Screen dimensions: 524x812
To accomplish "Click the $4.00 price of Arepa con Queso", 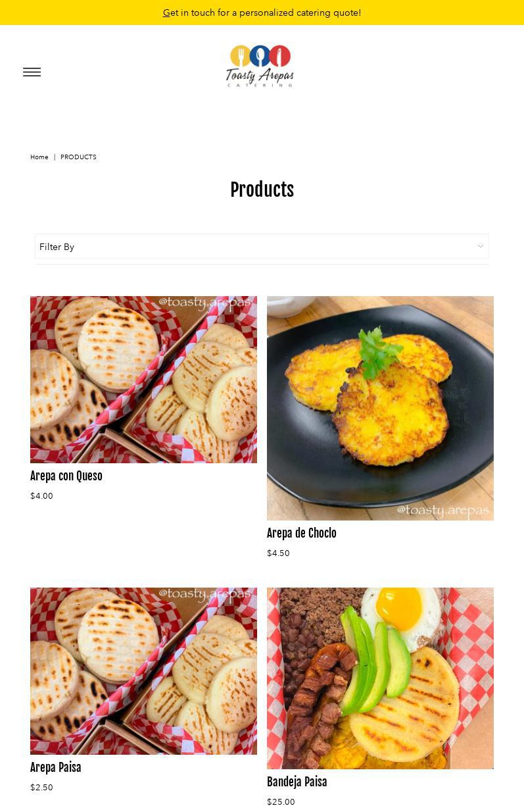I will (x=41, y=496).
